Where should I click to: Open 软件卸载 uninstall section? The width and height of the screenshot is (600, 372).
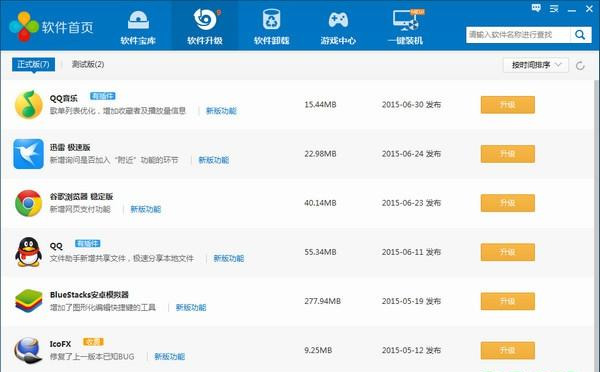[x=271, y=27]
